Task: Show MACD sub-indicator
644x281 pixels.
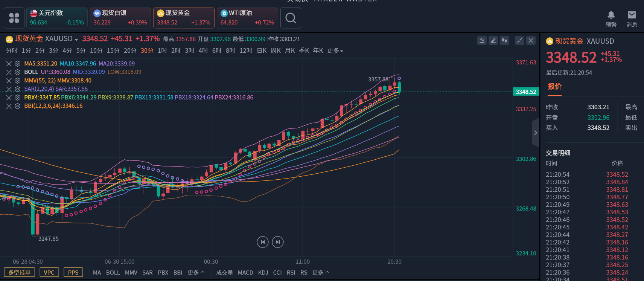Action: pos(245,272)
